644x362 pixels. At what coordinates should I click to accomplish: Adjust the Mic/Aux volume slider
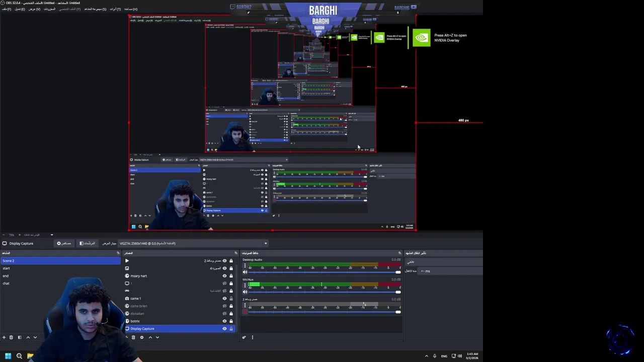[x=325, y=292]
